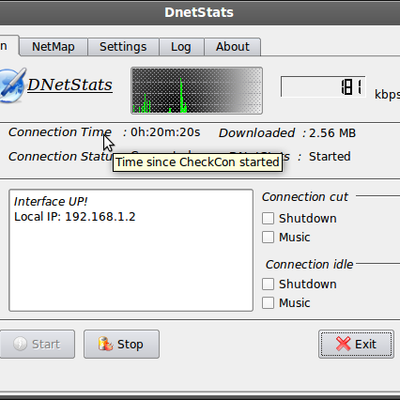Image resolution: width=400 pixels, height=400 pixels.
Task: Switch to the NetMap tab
Action: tap(53, 47)
